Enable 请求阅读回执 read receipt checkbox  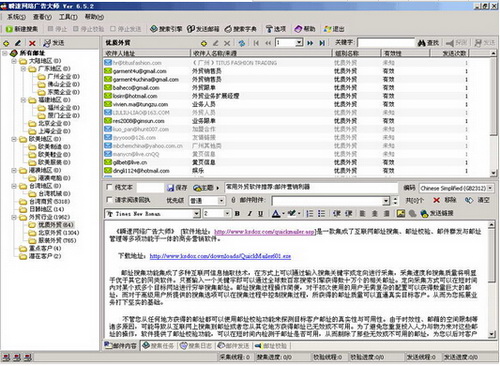click(x=109, y=200)
